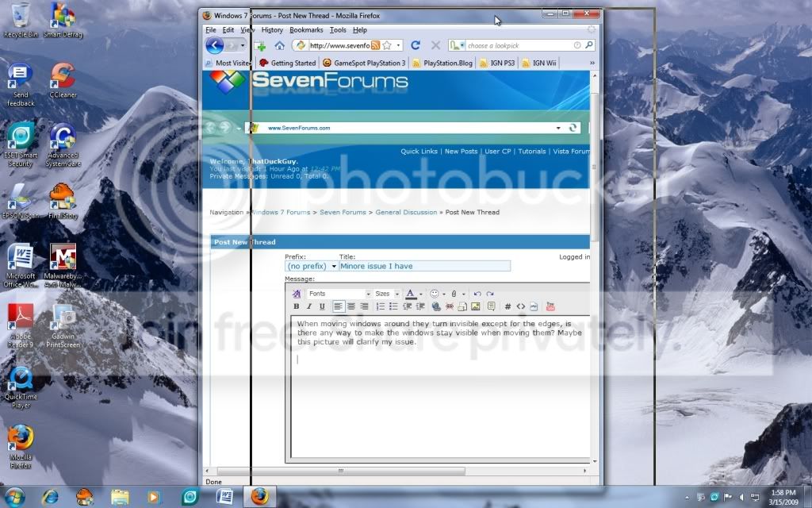
Task: Open the Help menu
Action: 360,30
